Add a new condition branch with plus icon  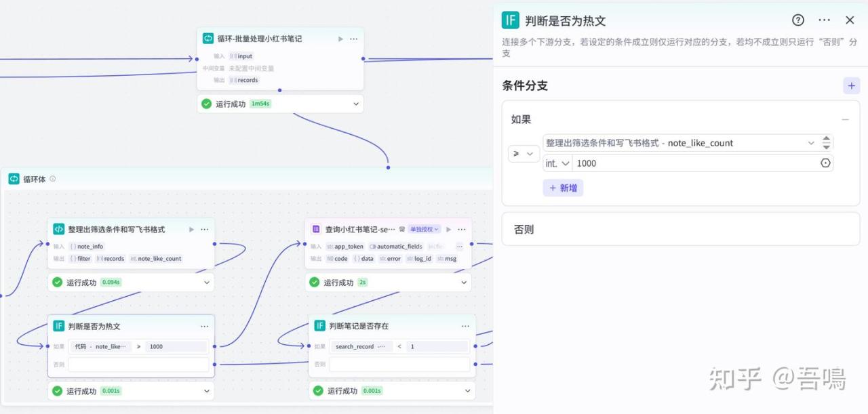pyautogui.click(x=850, y=86)
